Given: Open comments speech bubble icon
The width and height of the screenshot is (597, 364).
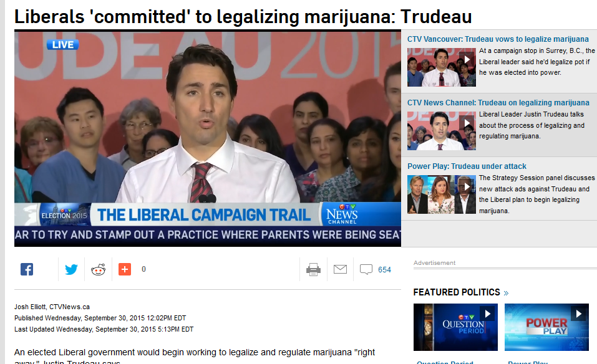Looking at the screenshot, I should (x=366, y=269).
